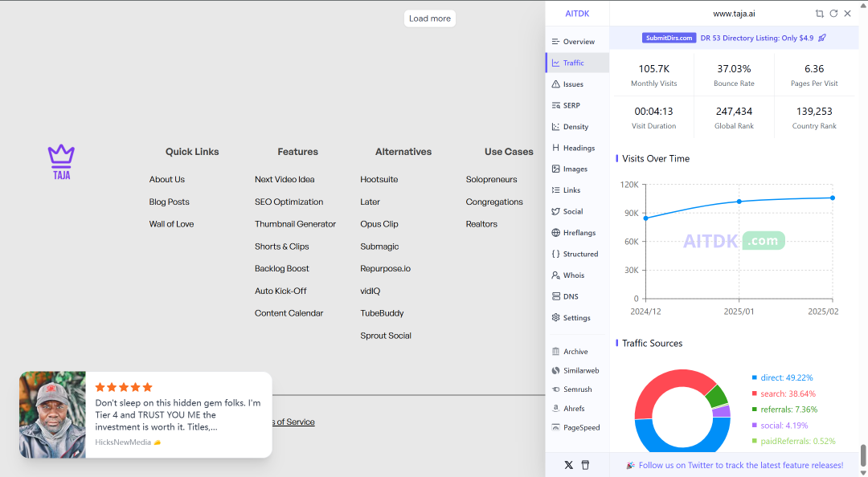Click the rocket icon in SubmitDirs banner
Screen dimensions: 868x477
tap(822, 38)
